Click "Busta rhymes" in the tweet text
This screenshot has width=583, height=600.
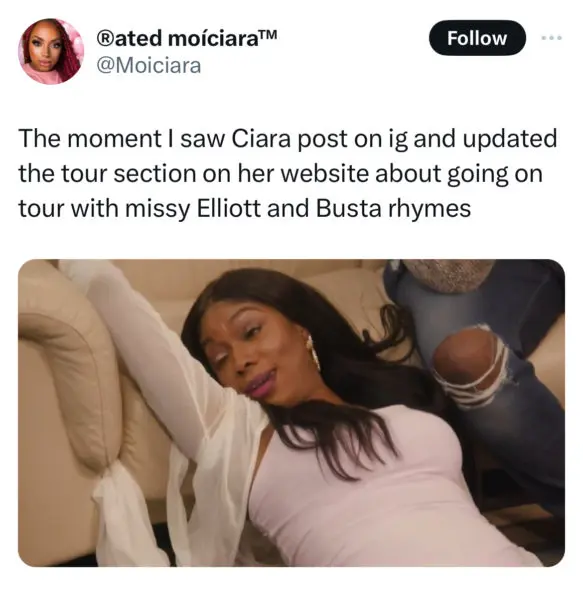tap(393, 209)
